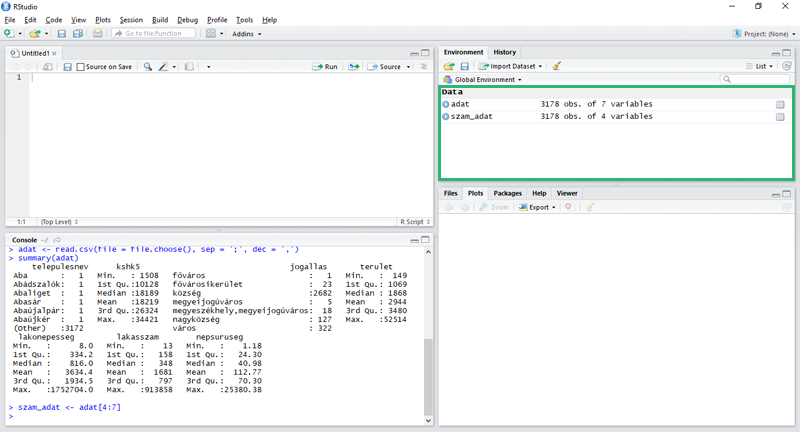
Task: Save the current document from the main toolbar
Action: pyautogui.click(x=62, y=34)
